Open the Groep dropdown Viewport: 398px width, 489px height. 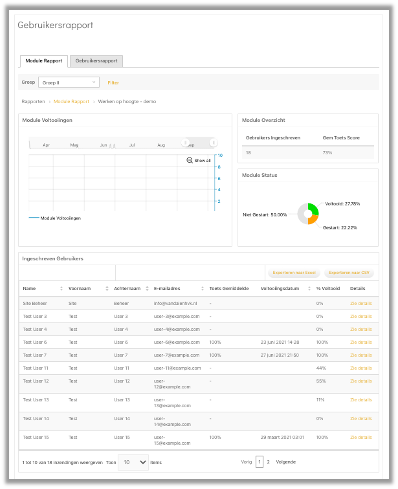click(x=69, y=82)
